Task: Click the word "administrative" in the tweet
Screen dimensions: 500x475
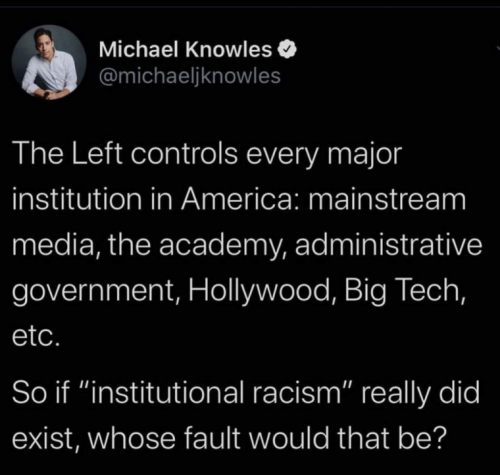Action: [x=388, y=245]
